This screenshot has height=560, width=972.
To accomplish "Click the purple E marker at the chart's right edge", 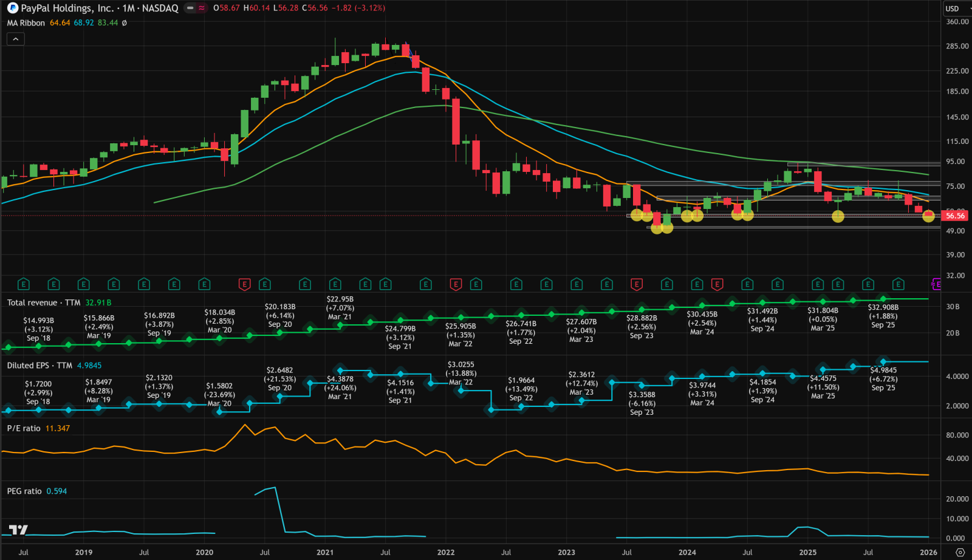I will 936,284.
